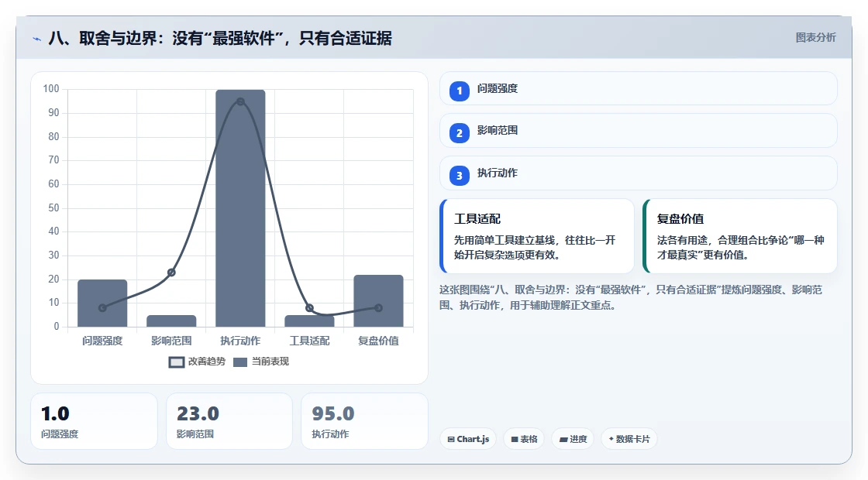Click the 复盘价值 bar in the chart
868x480 pixels.
[379, 301]
